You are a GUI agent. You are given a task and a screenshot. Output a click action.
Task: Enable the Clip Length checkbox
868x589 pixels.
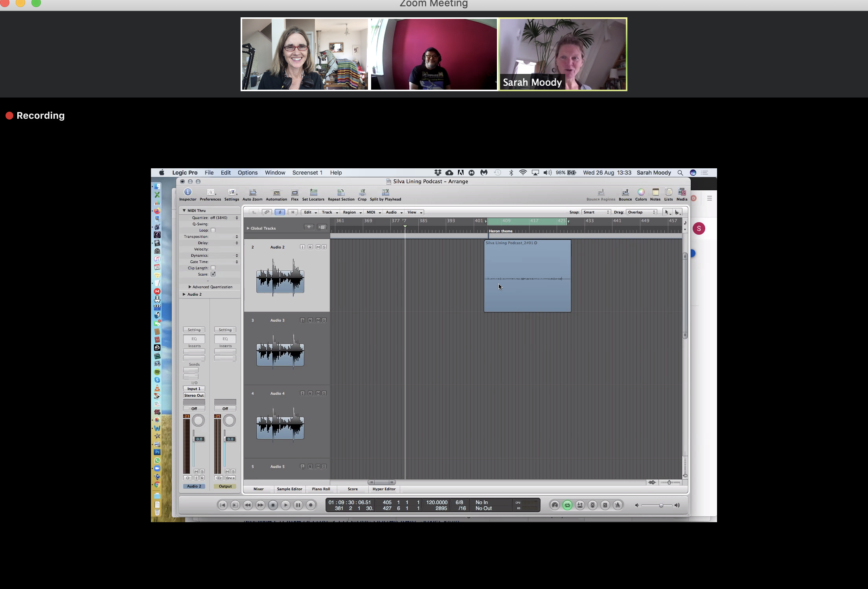[x=213, y=268]
